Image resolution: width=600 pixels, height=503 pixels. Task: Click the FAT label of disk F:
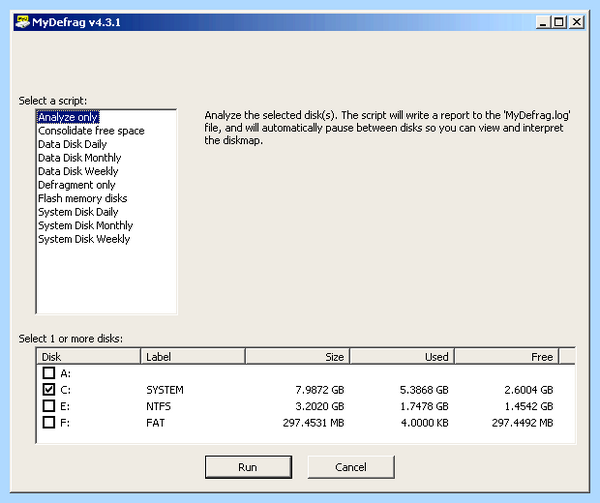pos(155,423)
